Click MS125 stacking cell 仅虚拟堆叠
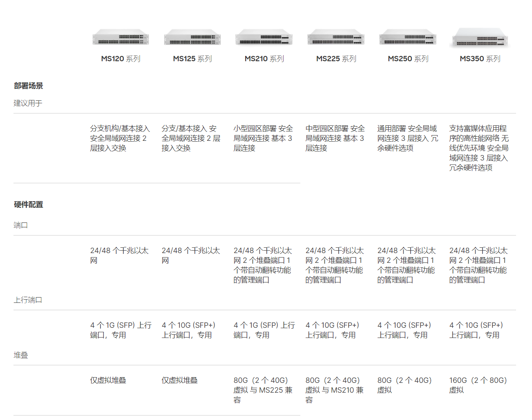532x420 pixels. pyautogui.click(x=179, y=380)
